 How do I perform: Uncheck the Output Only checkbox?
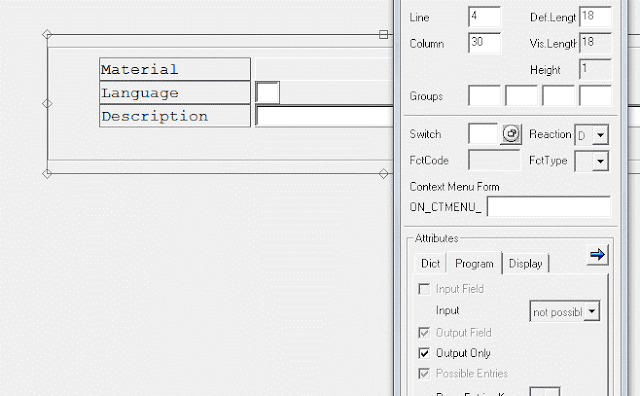point(424,353)
